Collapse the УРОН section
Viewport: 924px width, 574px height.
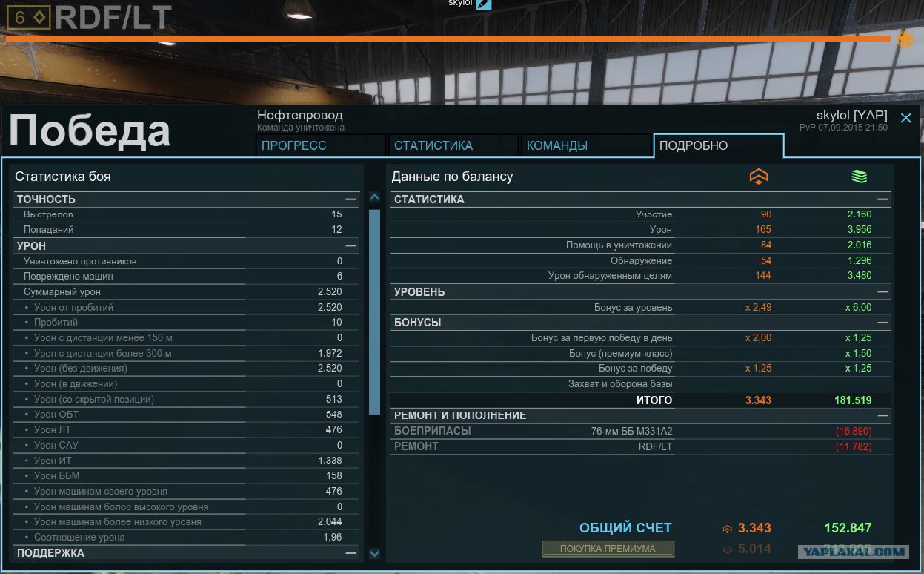pyautogui.click(x=350, y=245)
